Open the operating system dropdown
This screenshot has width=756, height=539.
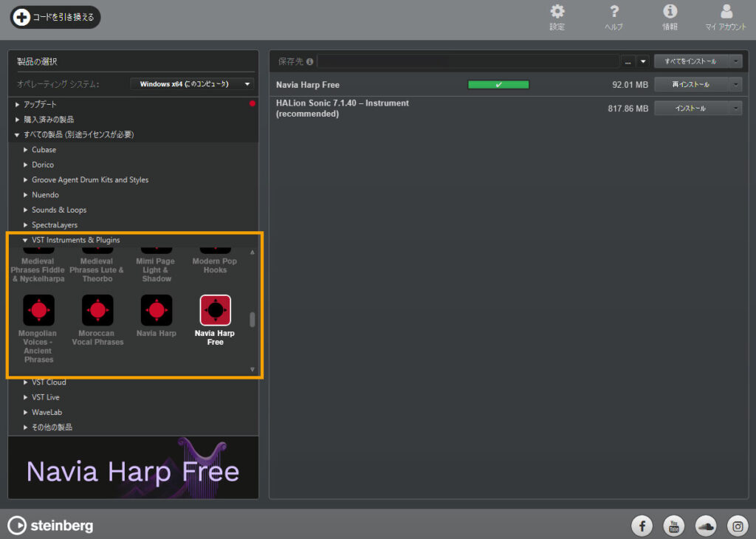click(x=192, y=84)
